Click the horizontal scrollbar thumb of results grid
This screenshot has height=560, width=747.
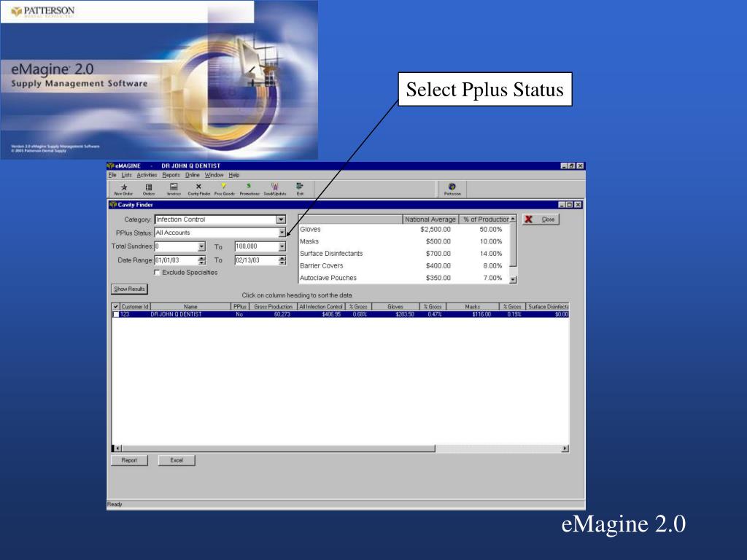[x=278, y=448]
